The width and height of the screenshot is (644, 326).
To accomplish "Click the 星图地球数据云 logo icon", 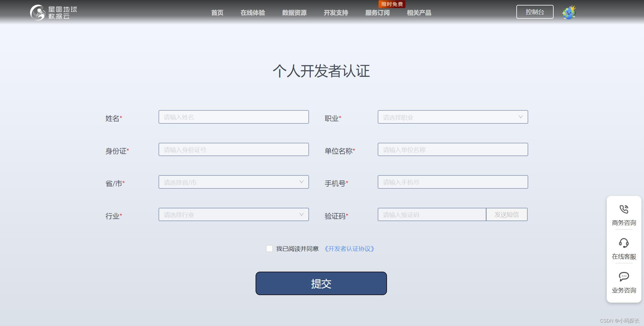I will click(38, 12).
